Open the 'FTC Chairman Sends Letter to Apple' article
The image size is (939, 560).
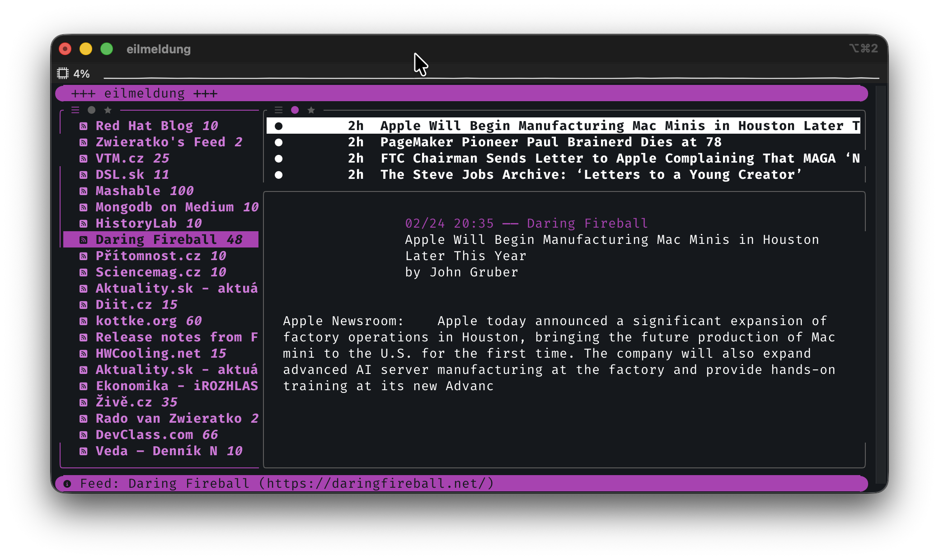(x=620, y=159)
